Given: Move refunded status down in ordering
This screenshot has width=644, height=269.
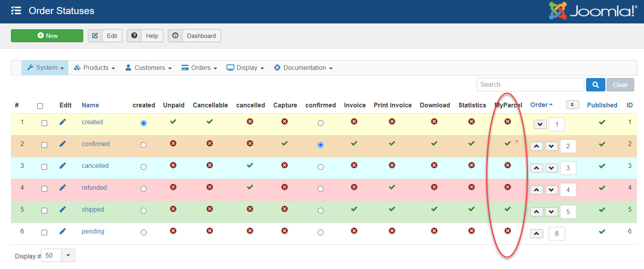Looking at the screenshot, I should coord(551,190).
